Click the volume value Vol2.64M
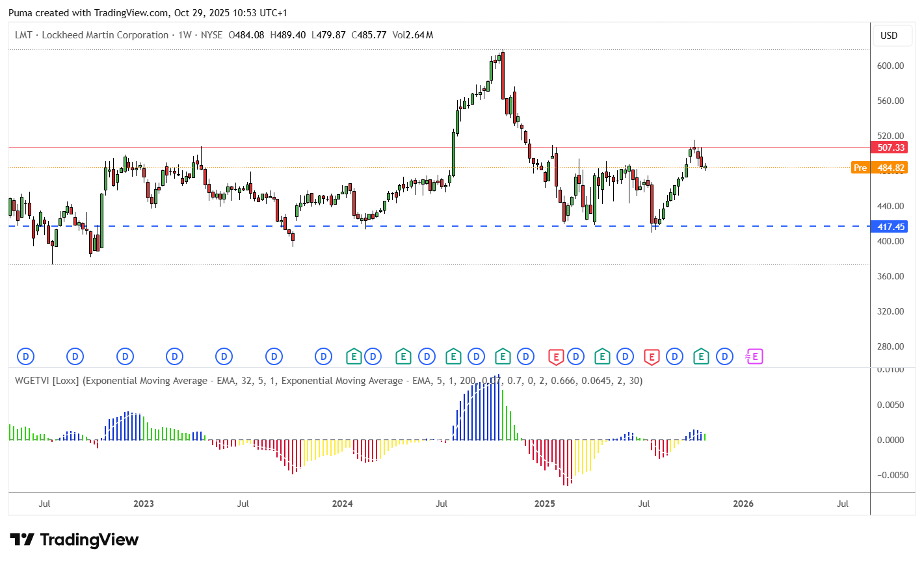 (413, 35)
